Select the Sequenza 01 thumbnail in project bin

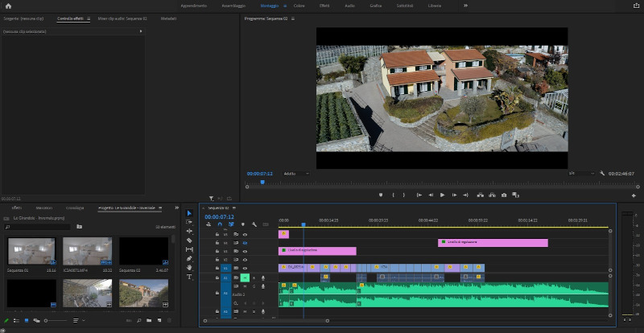click(31, 252)
